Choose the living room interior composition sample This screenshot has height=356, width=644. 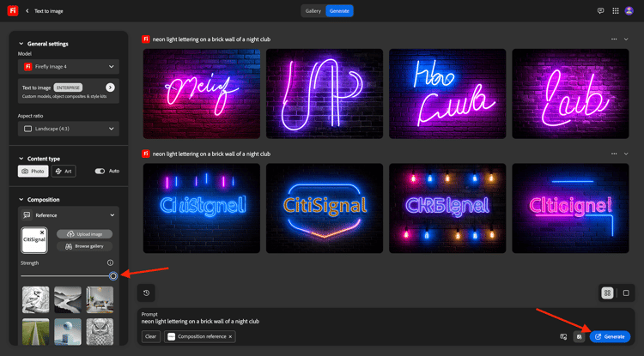click(100, 299)
